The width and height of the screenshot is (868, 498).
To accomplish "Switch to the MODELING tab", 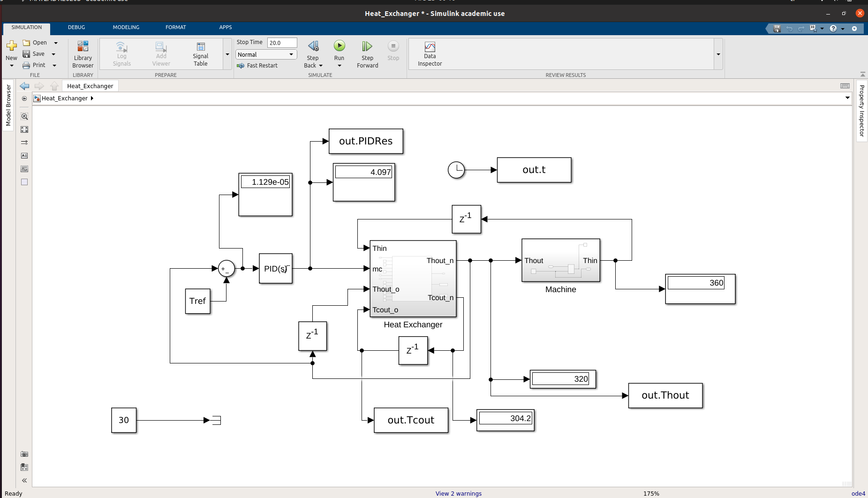I will (x=126, y=27).
